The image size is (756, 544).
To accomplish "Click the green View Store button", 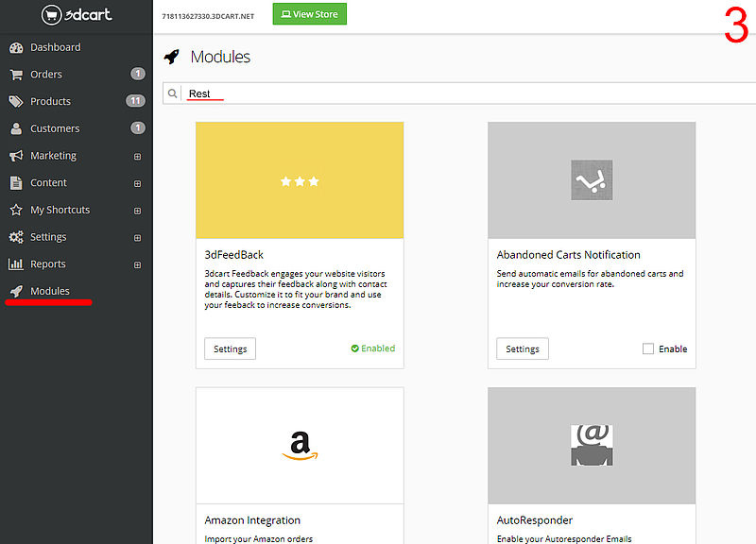I will click(309, 14).
